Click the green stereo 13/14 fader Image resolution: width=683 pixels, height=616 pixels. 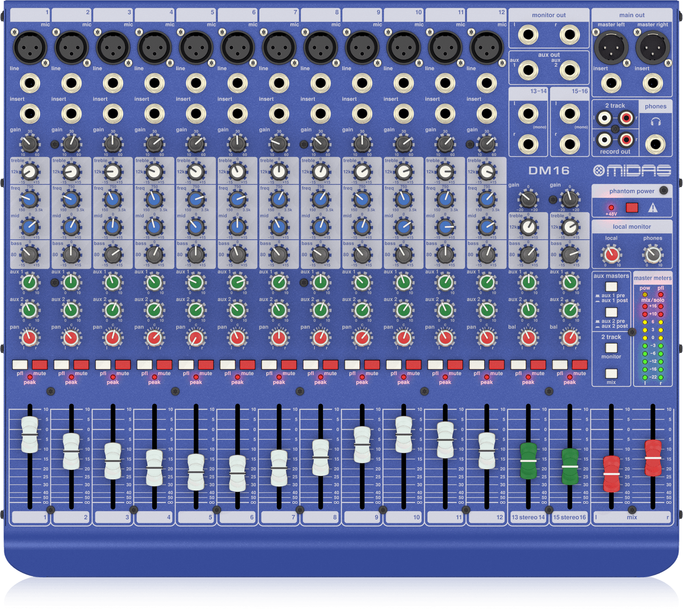pos(528,461)
